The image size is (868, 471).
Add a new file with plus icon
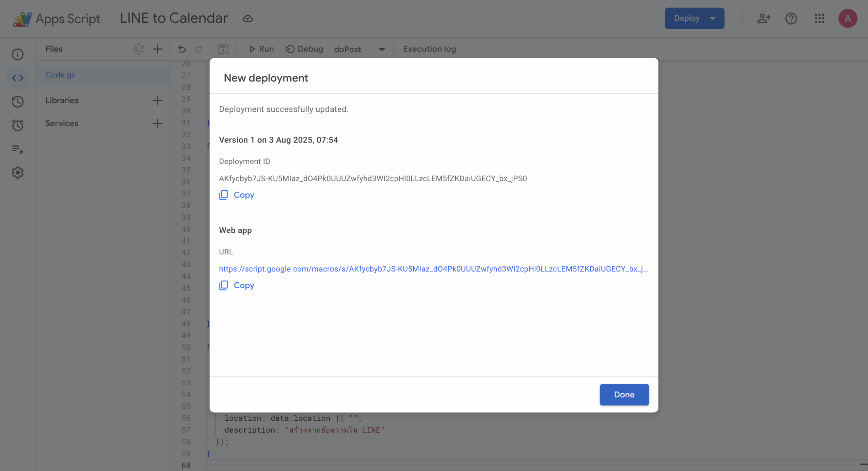157,49
